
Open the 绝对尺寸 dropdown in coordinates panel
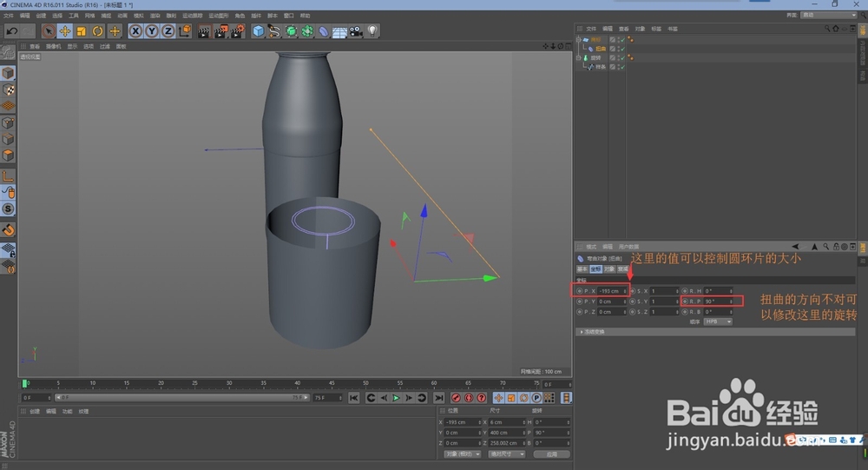point(506,453)
